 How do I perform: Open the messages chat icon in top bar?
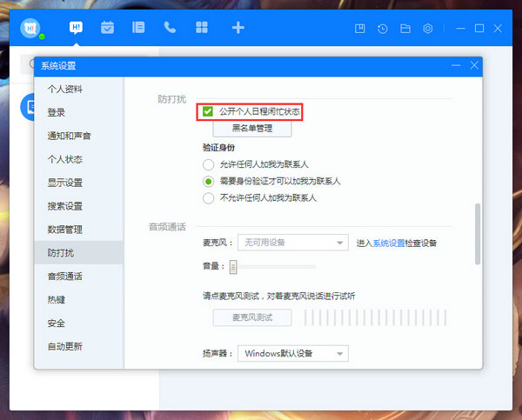click(76, 28)
